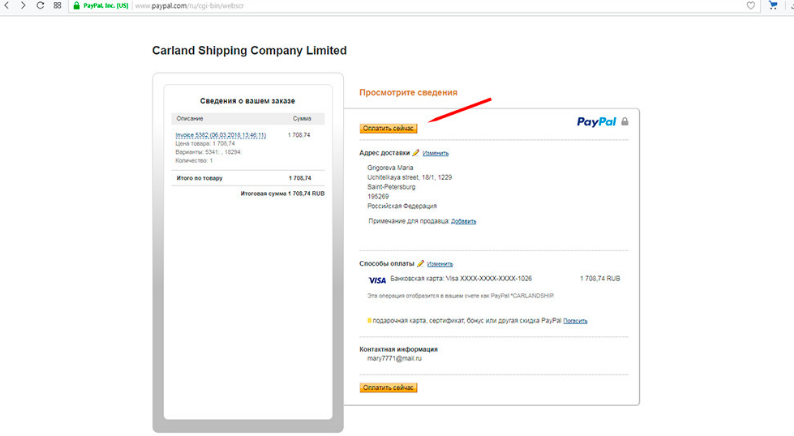The width and height of the screenshot is (794, 436).
Task: Click the Visa card logo
Action: 377,281
